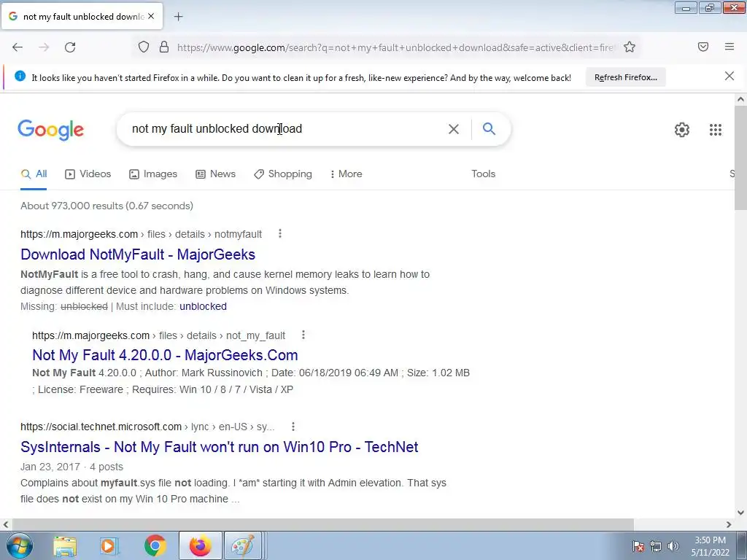Open a new tab with the plus icon
The width and height of the screenshot is (747, 560).
pyautogui.click(x=178, y=17)
